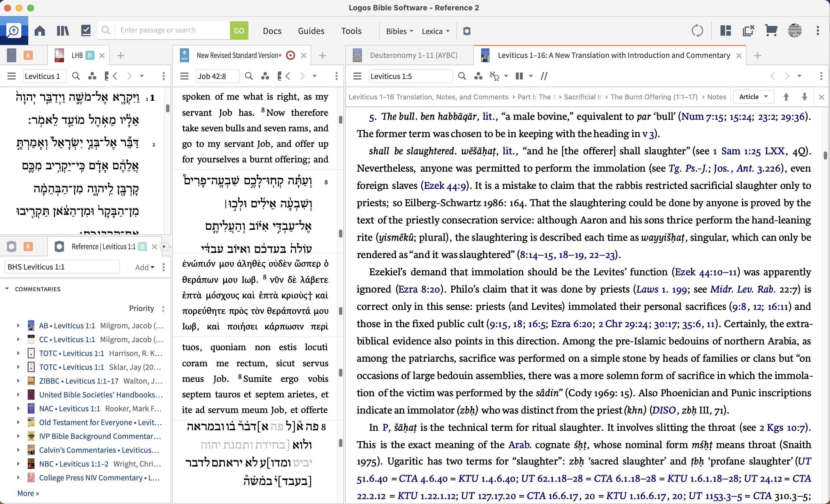This screenshot has height=504, width=830.
Task: Toggle orange A link set in lower-left panel
Action: pyautogui.click(x=28, y=247)
